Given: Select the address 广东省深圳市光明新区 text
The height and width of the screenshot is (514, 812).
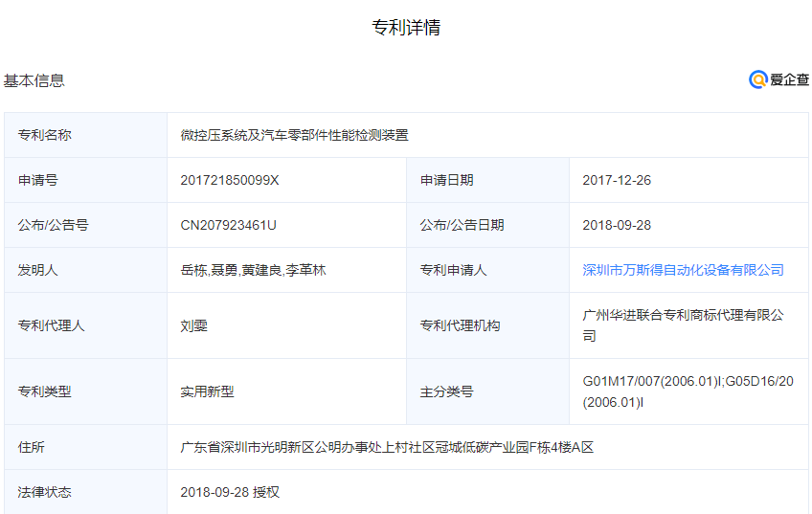Looking at the screenshot, I should pos(247,447).
